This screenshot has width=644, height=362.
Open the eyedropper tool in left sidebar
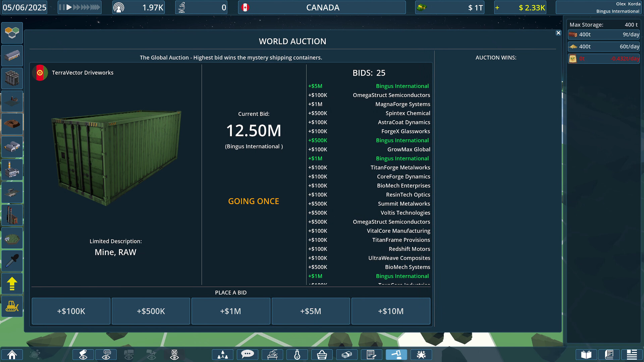click(x=12, y=261)
